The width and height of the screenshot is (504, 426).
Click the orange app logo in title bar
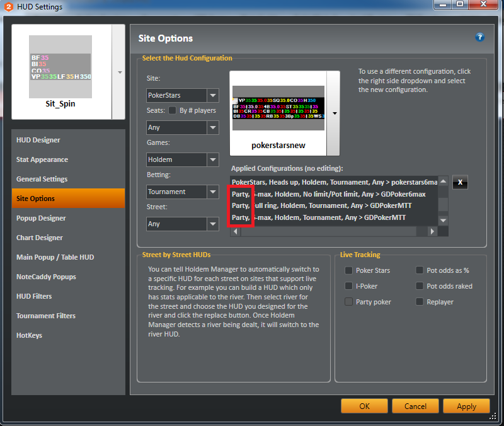(x=9, y=7)
